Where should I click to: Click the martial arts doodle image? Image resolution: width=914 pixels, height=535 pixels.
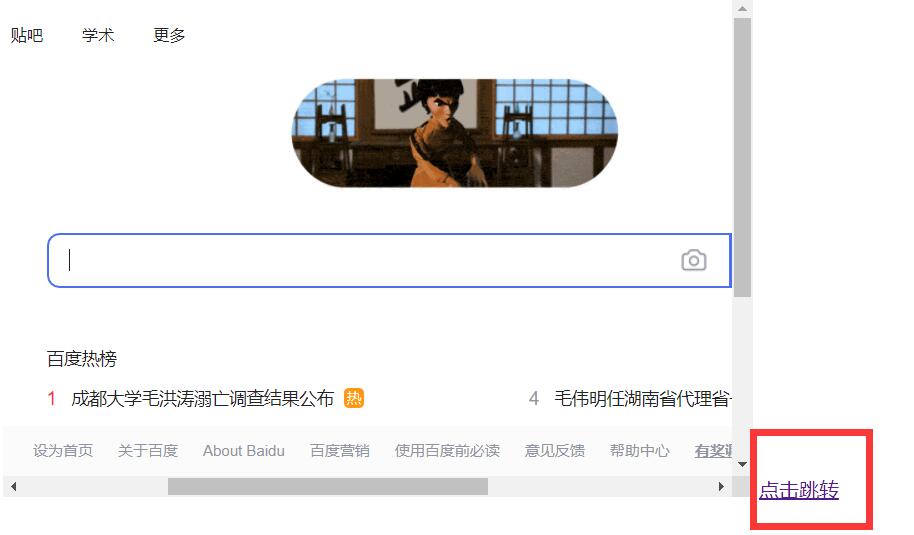(x=455, y=133)
